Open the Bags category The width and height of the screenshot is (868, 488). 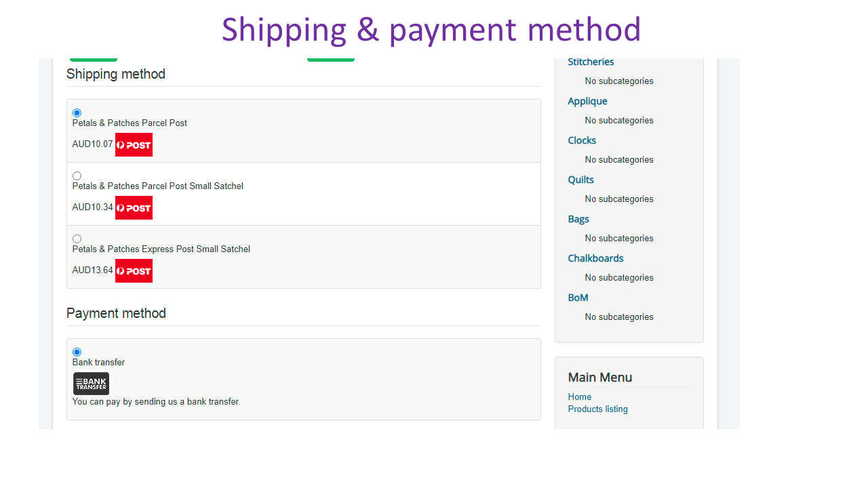578,219
